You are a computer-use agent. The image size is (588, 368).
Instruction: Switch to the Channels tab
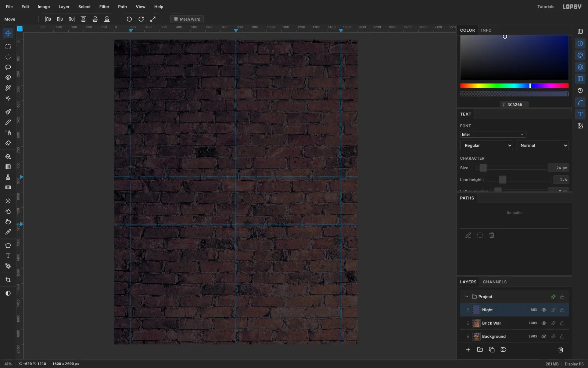pyautogui.click(x=495, y=282)
